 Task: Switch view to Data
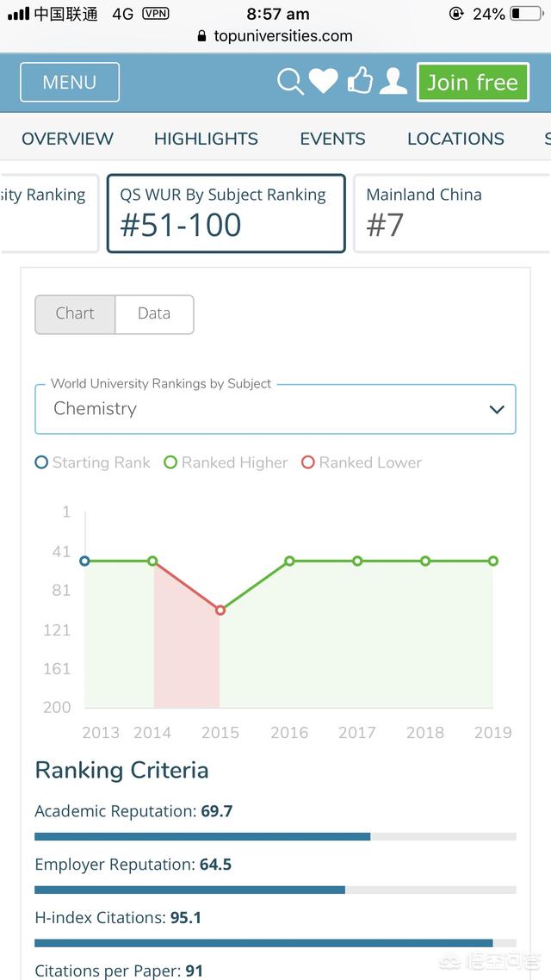pyautogui.click(x=154, y=314)
